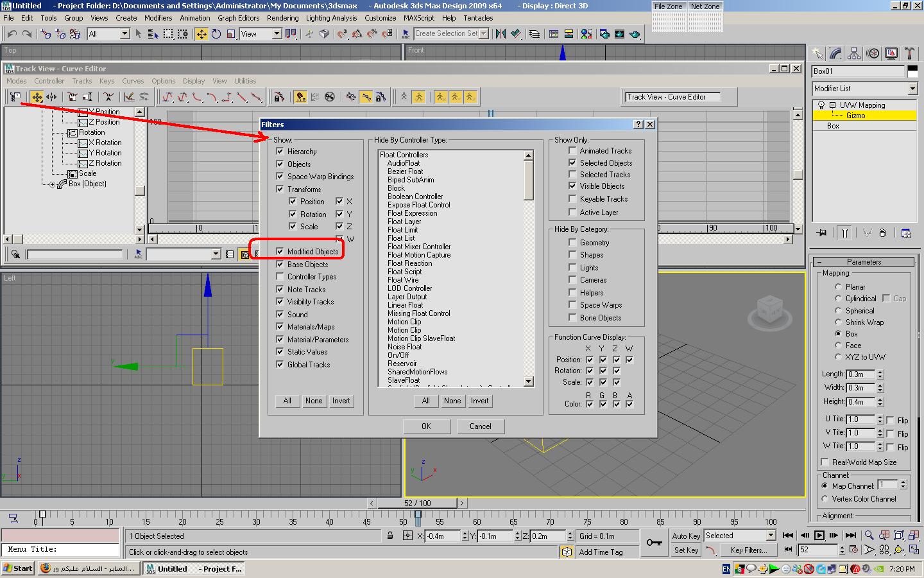
Task: Open the Display panel tab icon
Action: tap(891, 53)
